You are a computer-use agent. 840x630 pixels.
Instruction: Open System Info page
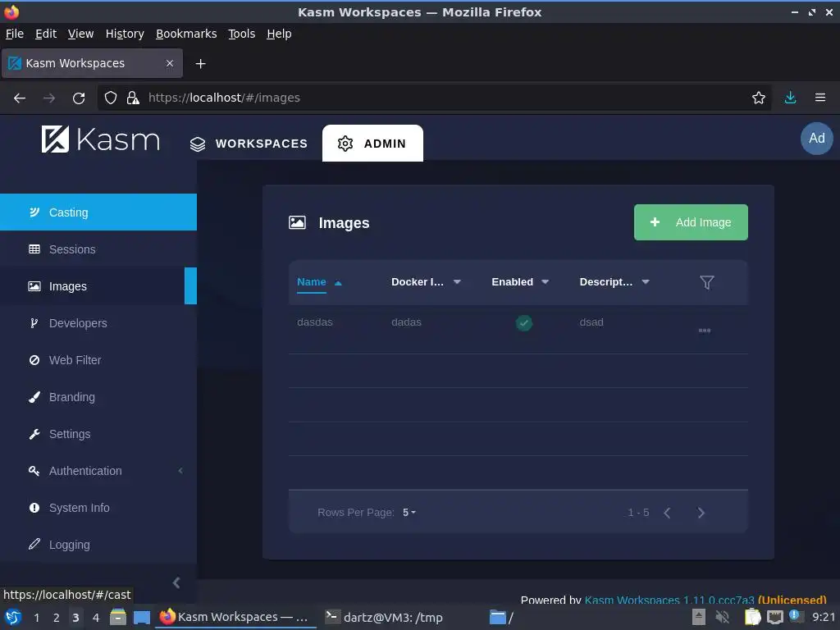point(98,508)
